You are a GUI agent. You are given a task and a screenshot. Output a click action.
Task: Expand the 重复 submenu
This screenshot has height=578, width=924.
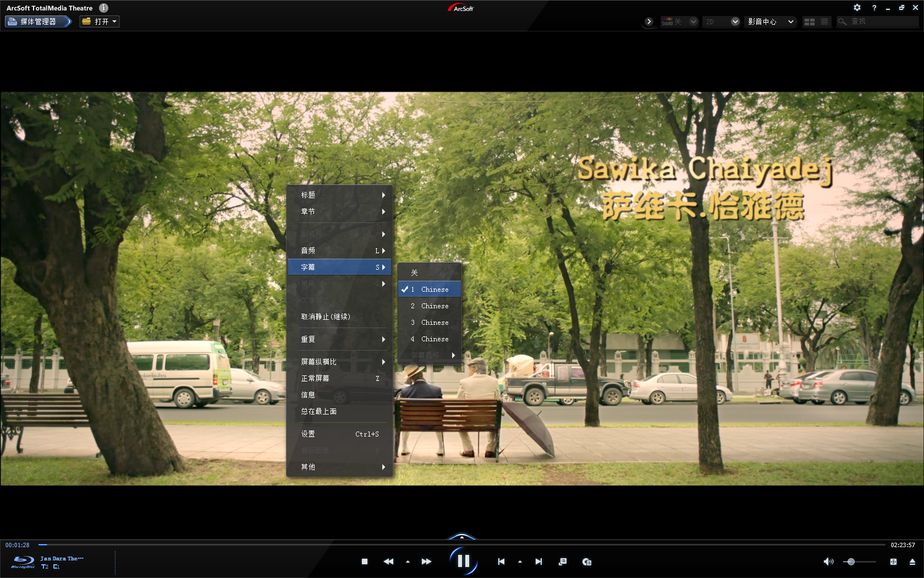point(339,339)
